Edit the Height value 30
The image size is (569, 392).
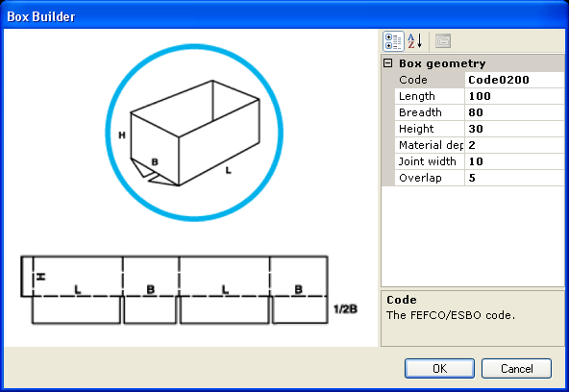514,129
